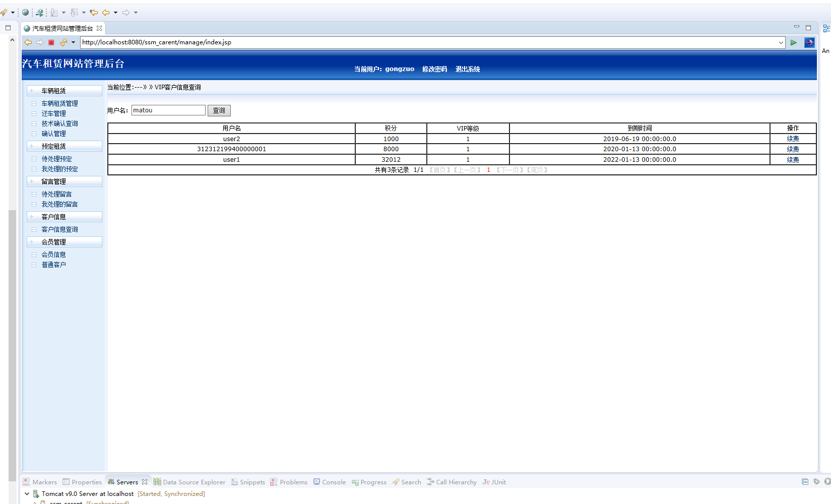Minimize the browser editor area
Image resolution: width=831 pixels, height=504 pixels.
(x=797, y=27)
